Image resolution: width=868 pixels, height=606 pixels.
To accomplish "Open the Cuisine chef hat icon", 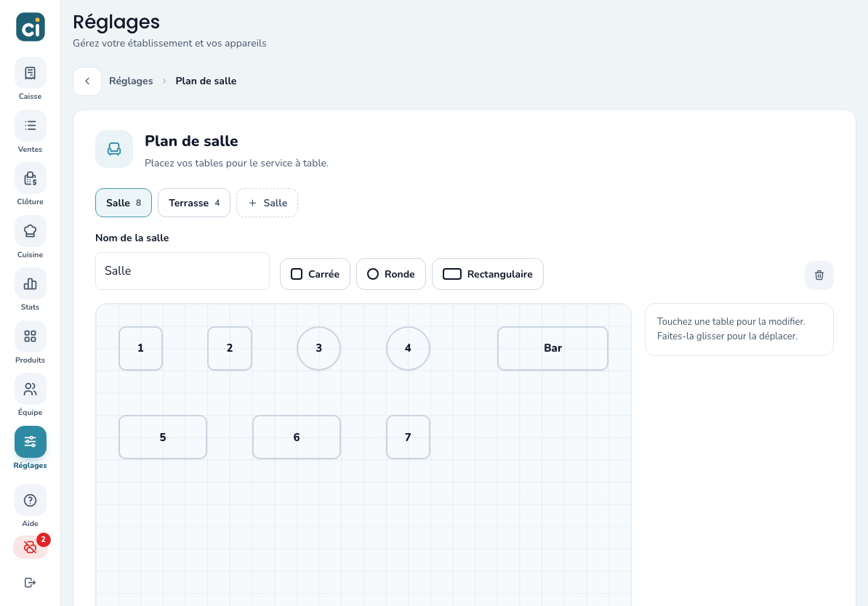I will click(x=30, y=231).
